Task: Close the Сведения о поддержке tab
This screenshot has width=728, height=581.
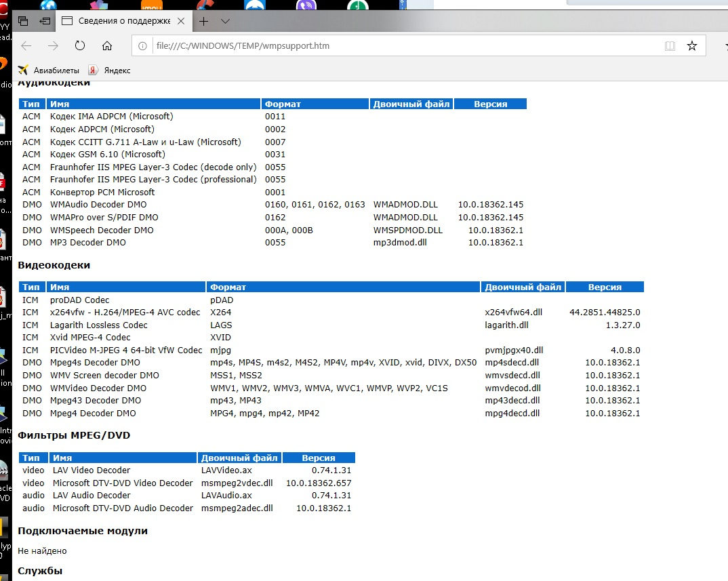Action: pos(181,21)
